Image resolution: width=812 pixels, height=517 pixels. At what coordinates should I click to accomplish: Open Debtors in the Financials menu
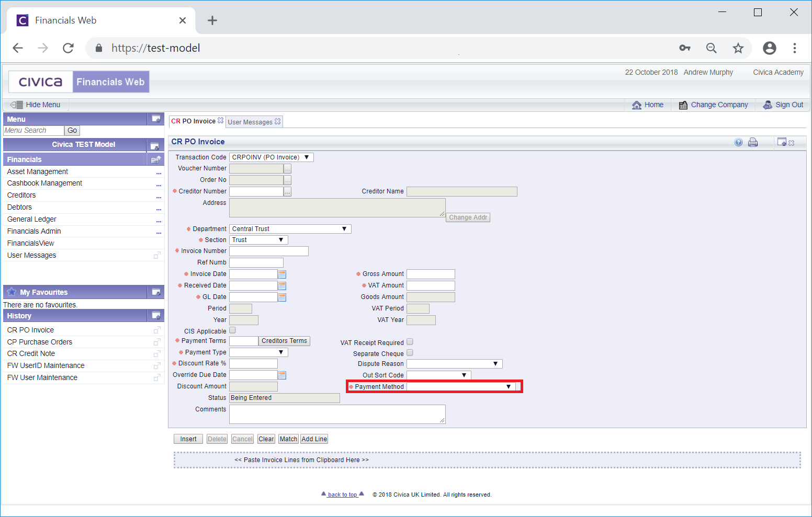pyautogui.click(x=19, y=207)
